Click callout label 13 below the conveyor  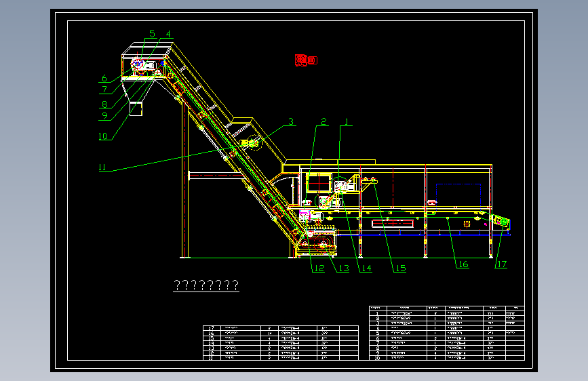(x=344, y=268)
